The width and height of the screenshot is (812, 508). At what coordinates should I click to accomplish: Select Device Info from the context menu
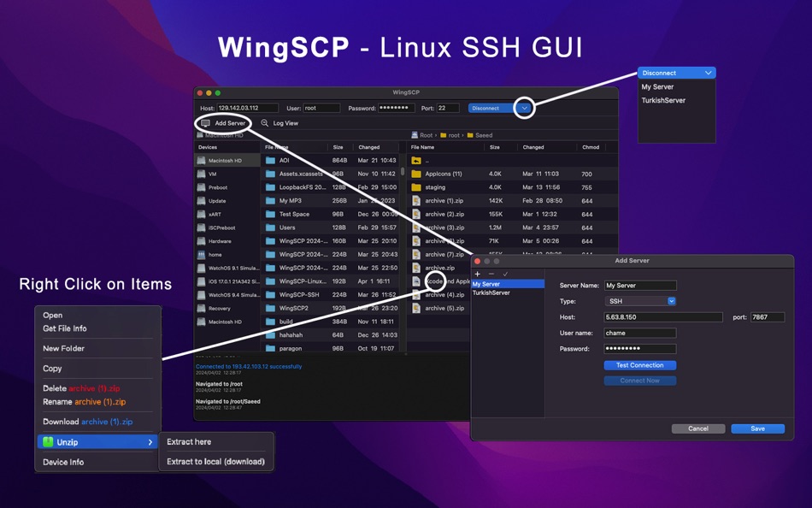click(63, 462)
